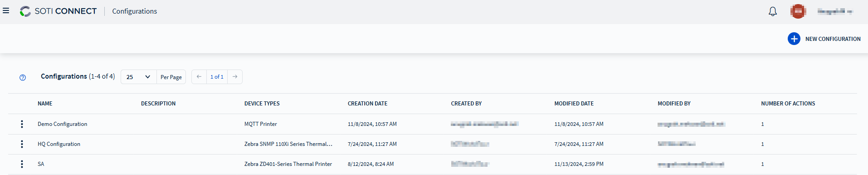Expand the 25 per page dropdown

pos(138,77)
